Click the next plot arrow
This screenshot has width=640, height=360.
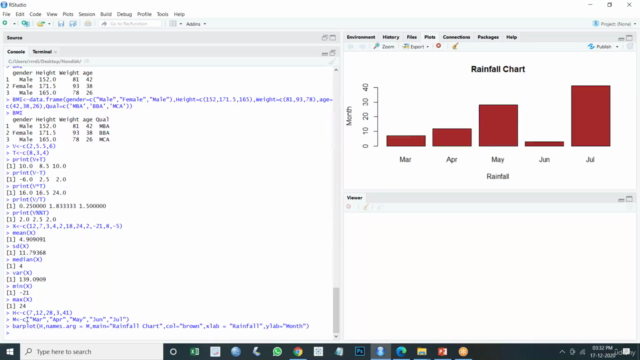pyautogui.click(x=362, y=47)
